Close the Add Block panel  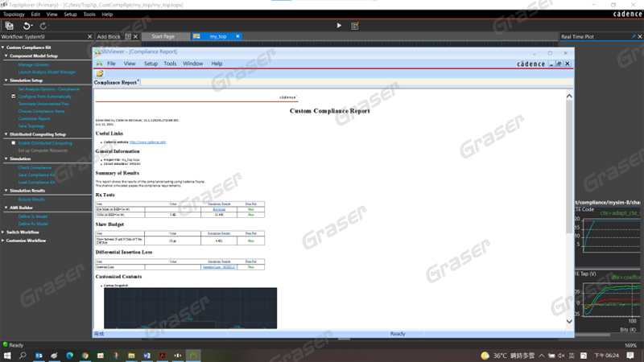pyautogui.click(x=135, y=36)
